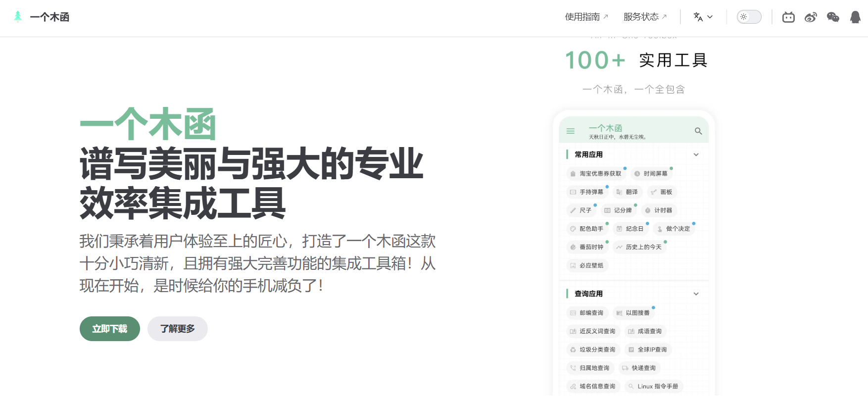Viewport: 868px width, 403px height.
Task: Click the 立即下载 button
Action: pyautogui.click(x=110, y=329)
